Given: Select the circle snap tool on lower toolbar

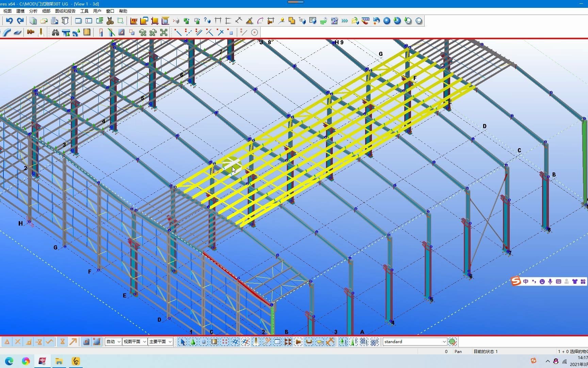Looking at the screenshot, I should [x=254, y=32].
